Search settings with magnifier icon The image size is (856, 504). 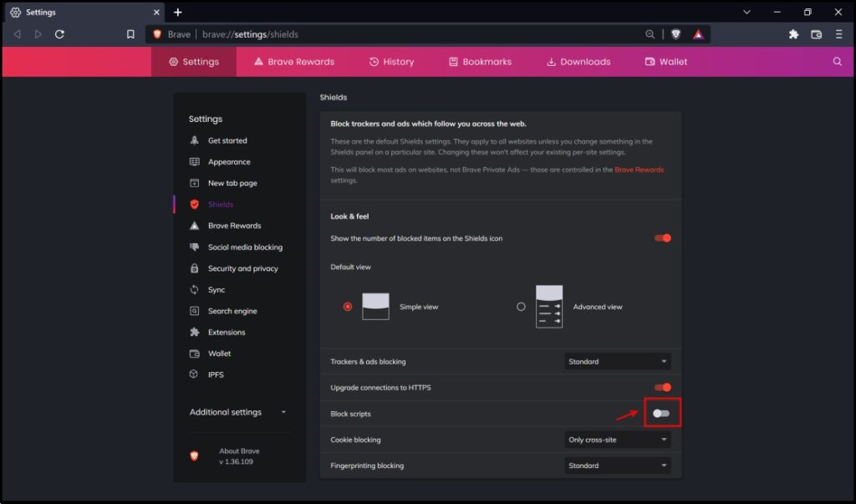tap(838, 61)
